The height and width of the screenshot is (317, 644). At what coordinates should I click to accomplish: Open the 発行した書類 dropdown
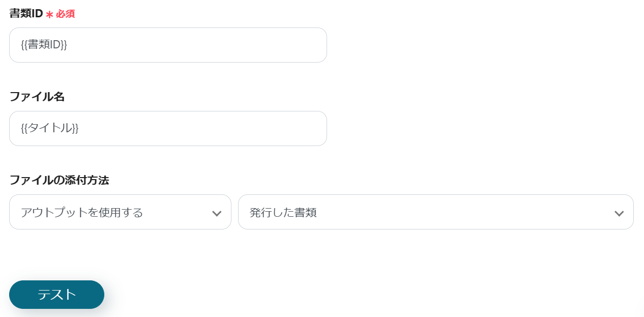[x=435, y=212]
